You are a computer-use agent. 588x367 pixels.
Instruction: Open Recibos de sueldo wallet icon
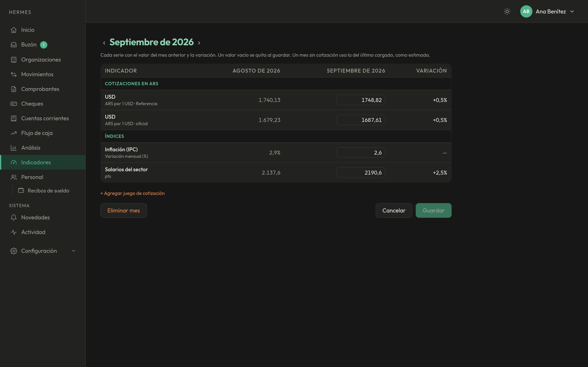(x=21, y=191)
